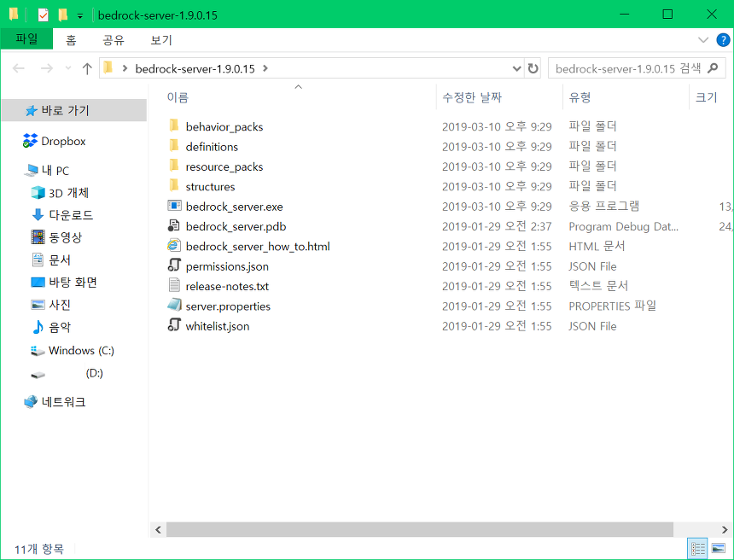The width and height of the screenshot is (734, 560).
Task: Click the Back navigation arrow
Action: tap(19, 68)
